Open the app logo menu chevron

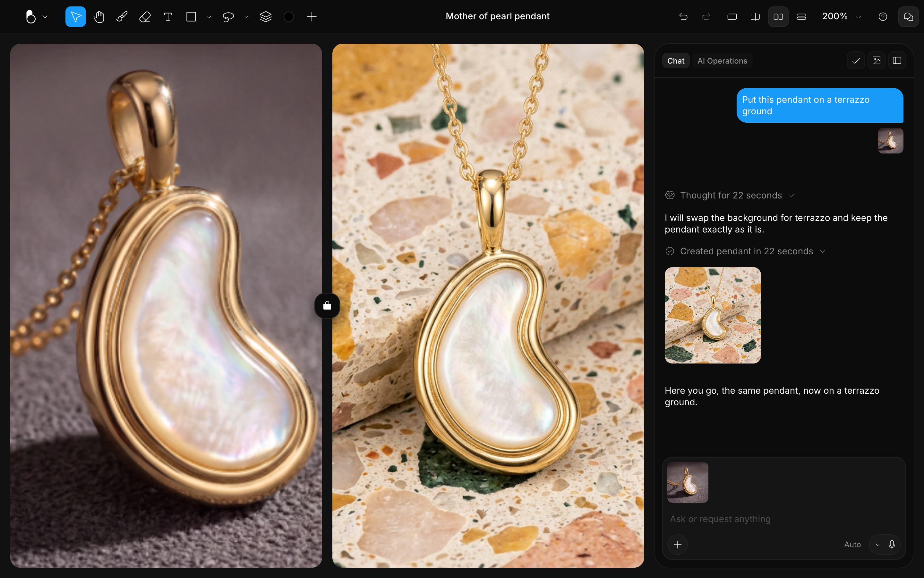[x=45, y=17]
